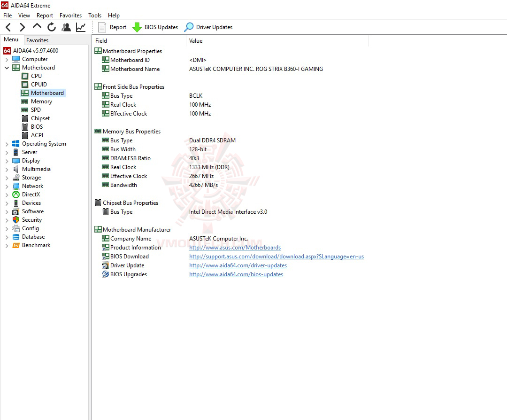Expand the Operating System node
The height and width of the screenshot is (420, 507).
(7, 144)
